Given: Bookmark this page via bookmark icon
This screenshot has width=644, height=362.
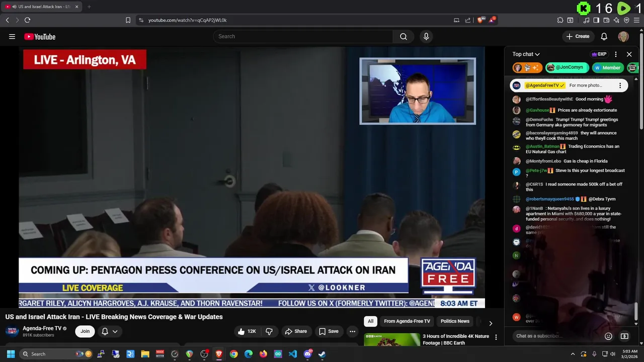Looking at the screenshot, I should coord(128,20).
